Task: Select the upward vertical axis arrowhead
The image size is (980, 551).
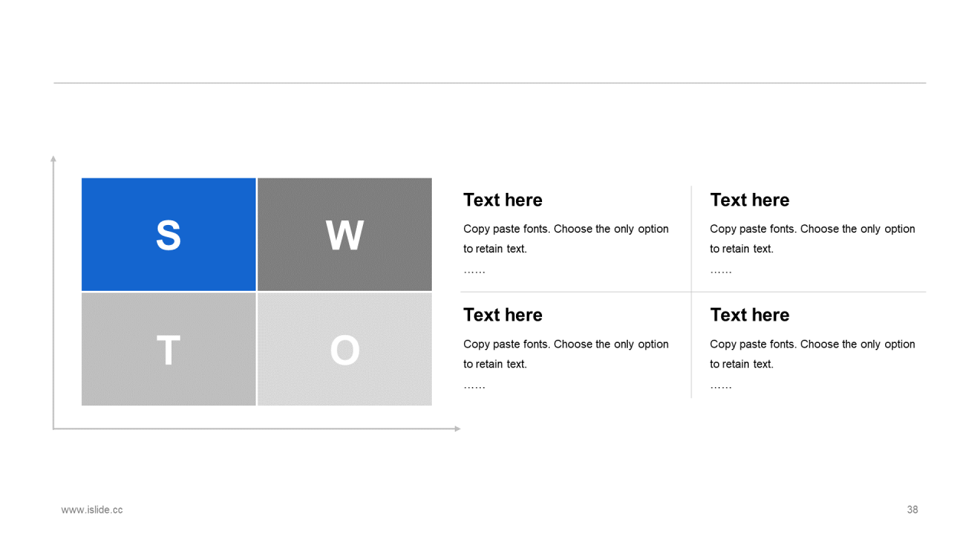Action: [54, 159]
